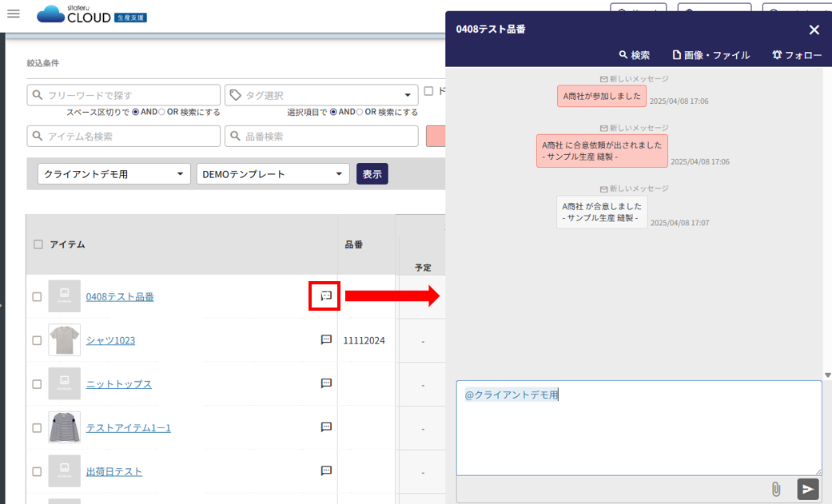Select 検索 in chat panel header
Image resolution: width=832 pixels, height=504 pixels.
tap(635, 55)
